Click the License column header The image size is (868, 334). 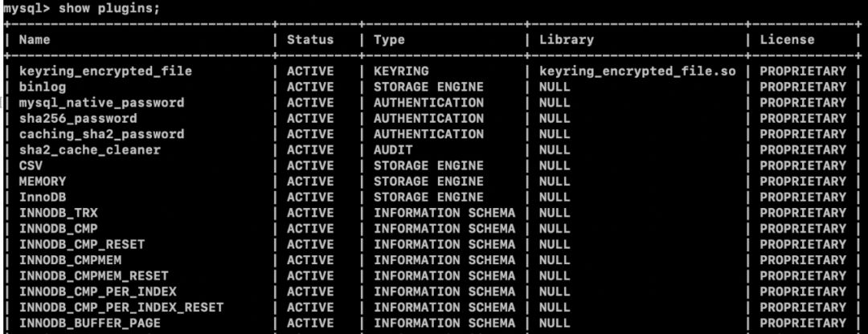tap(787, 39)
